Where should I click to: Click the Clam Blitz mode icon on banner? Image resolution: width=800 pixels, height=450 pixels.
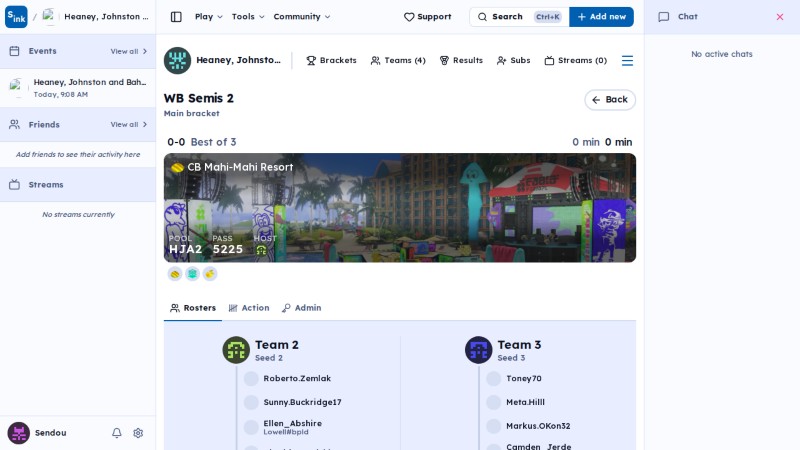[177, 167]
